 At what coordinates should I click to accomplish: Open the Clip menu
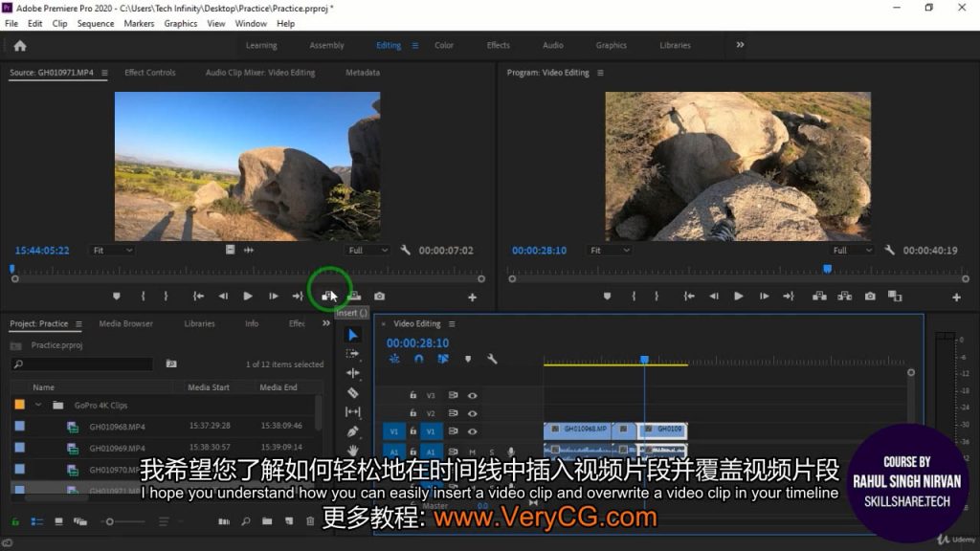tap(59, 24)
